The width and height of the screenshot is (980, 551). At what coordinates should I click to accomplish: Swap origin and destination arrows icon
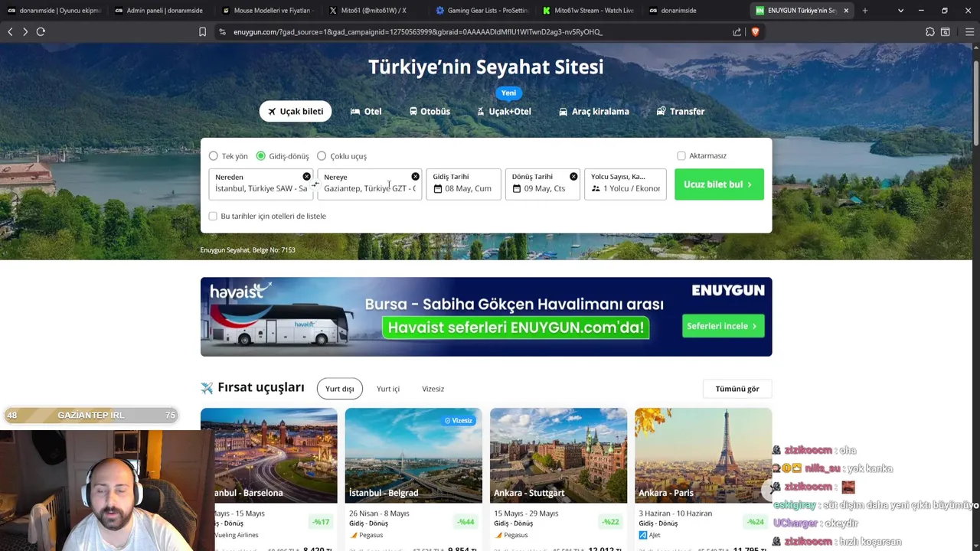point(315,184)
